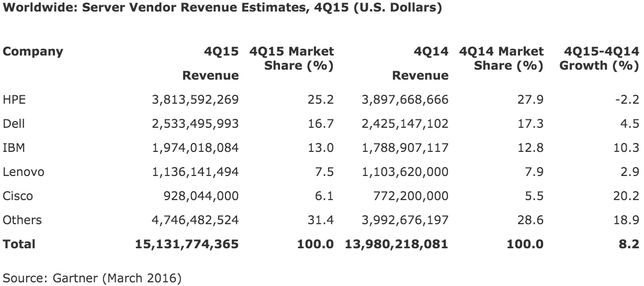Click Dell growth value 4.5
This screenshot has width=644, height=286.
(x=631, y=124)
